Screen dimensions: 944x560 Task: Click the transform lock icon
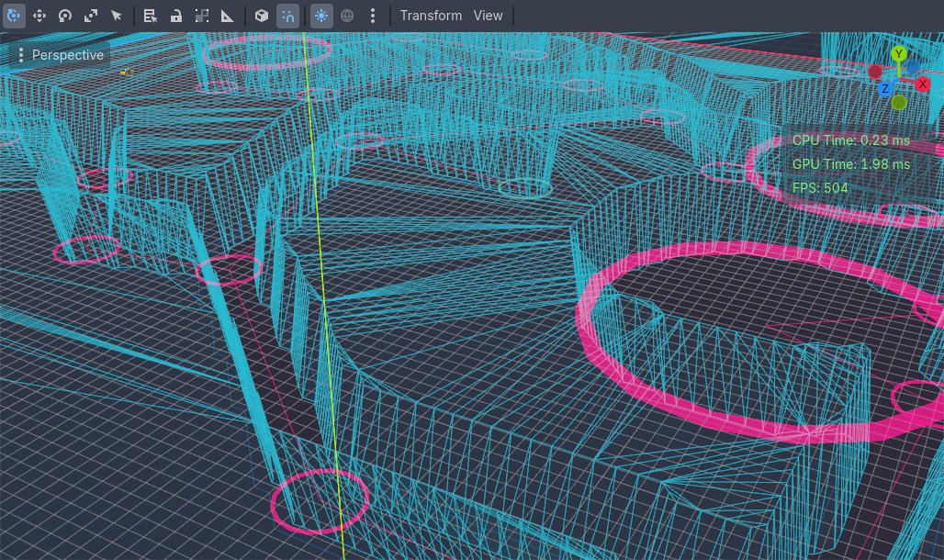pos(175,16)
